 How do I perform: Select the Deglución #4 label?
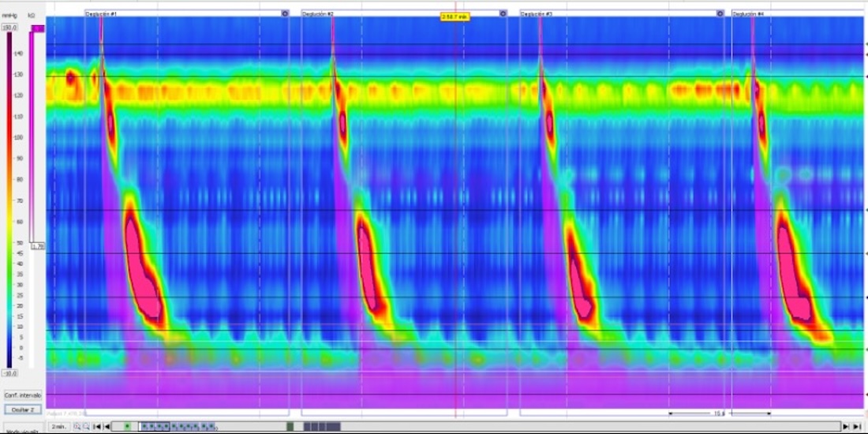click(x=748, y=13)
